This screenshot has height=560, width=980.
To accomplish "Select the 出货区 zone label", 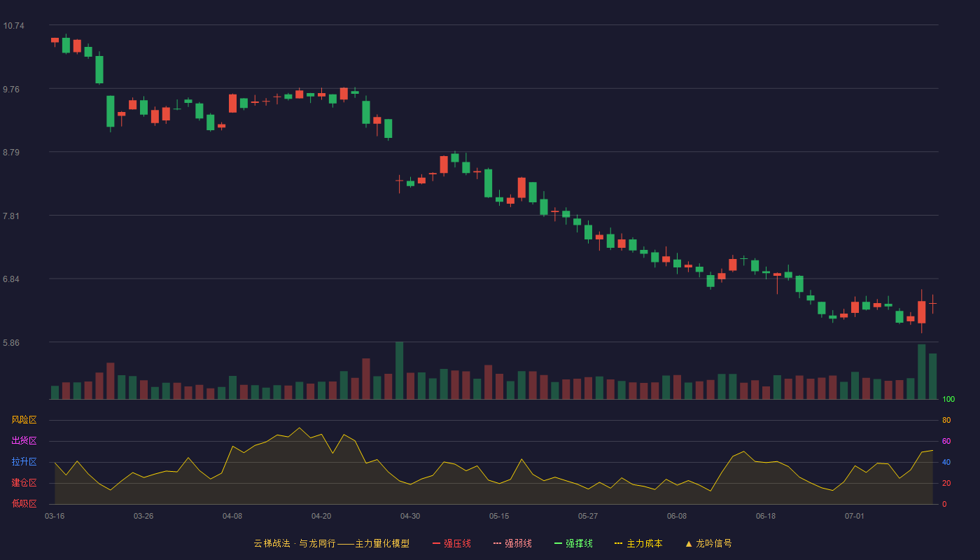I will [x=24, y=441].
